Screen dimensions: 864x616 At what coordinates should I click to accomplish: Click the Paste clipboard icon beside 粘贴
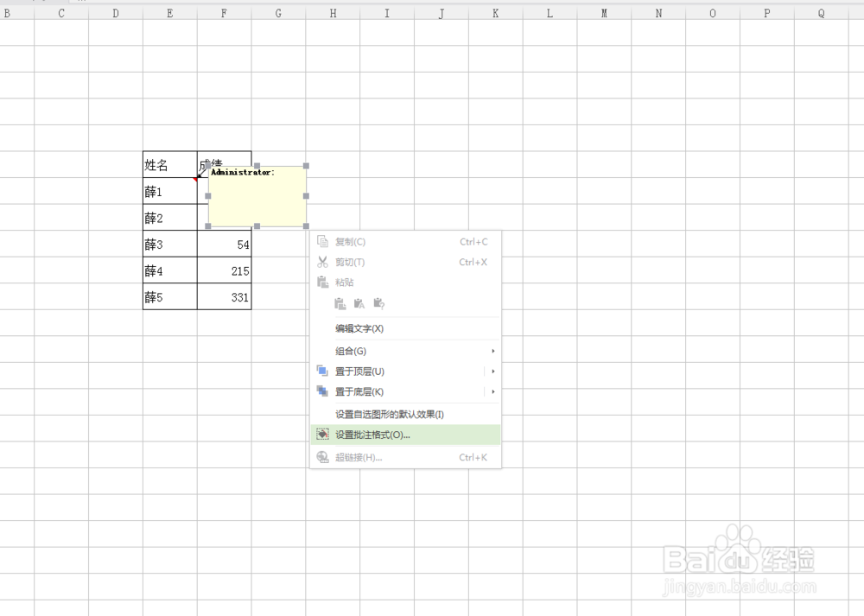pos(323,283)
